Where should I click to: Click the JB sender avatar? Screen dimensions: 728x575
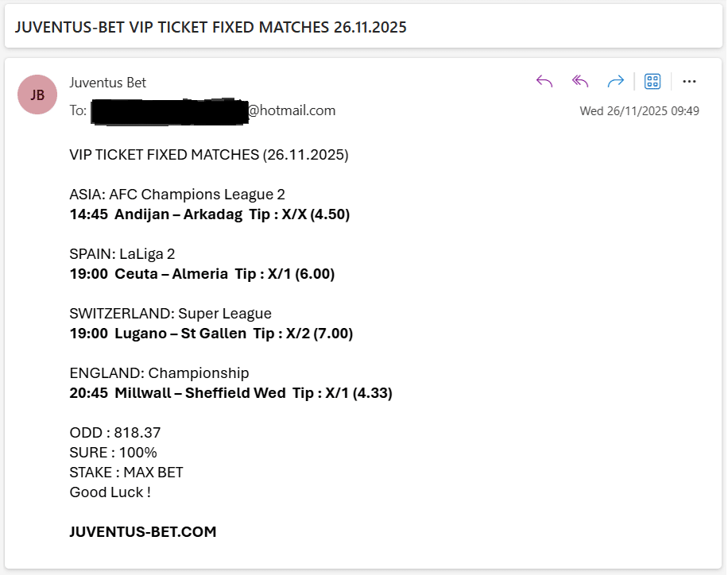pos(37,95)
